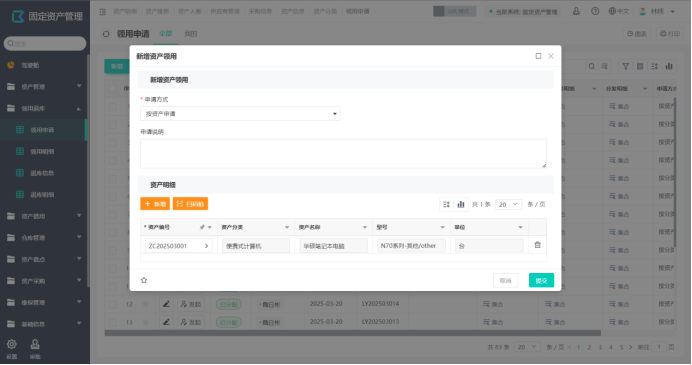Click the 图表 chart button
The height and width of the screenshot is (365, 692).
(x=637, y=34)
